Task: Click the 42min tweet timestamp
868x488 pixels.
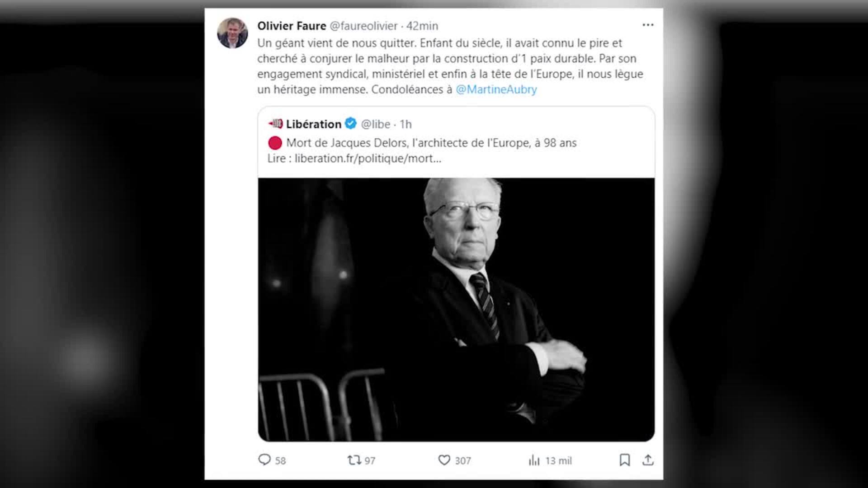Action: [x=422, y=26]
